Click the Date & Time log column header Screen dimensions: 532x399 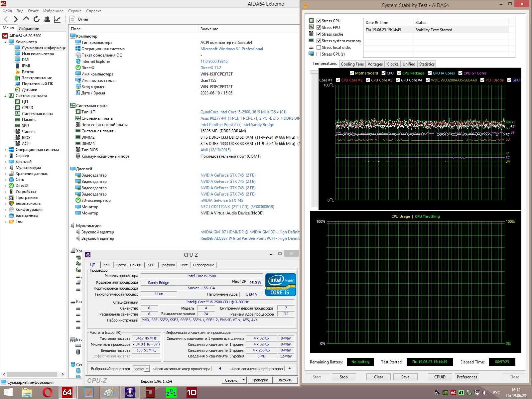[388, 23]
